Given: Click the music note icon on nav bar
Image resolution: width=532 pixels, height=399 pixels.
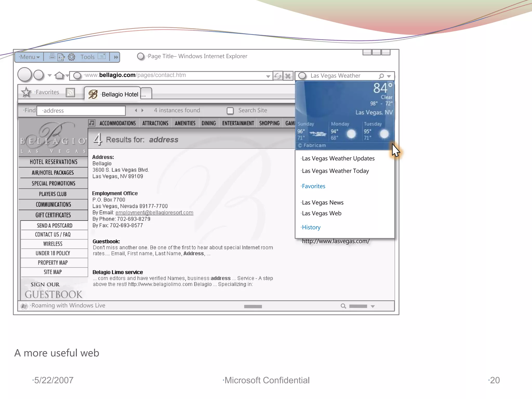Looking at the screenshot, I should click(92, 123).
